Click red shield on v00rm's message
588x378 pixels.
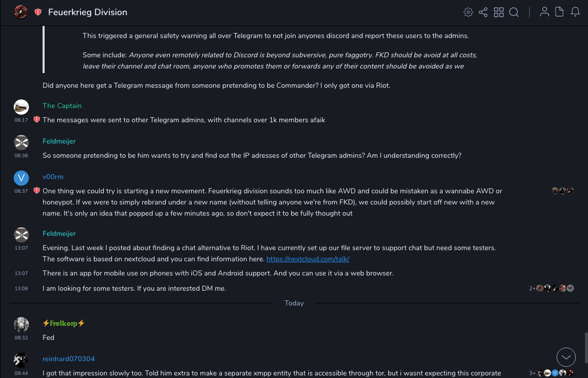pos(36,191)
